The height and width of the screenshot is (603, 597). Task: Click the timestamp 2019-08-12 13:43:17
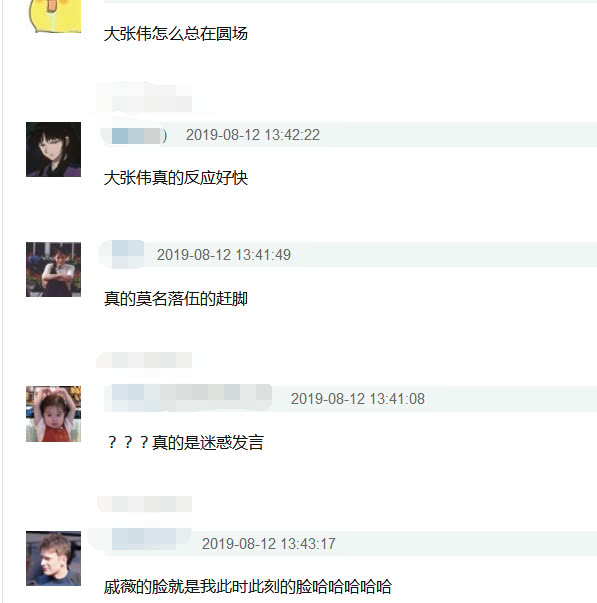pos(268,544)
